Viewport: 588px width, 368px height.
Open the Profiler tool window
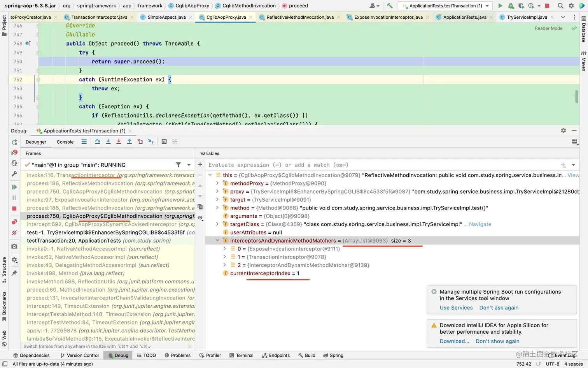[x=210, y=356]
